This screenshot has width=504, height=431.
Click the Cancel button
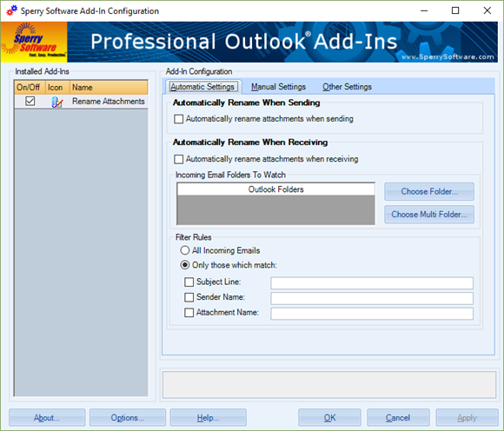pyautogui.click(x=398, y=417)
